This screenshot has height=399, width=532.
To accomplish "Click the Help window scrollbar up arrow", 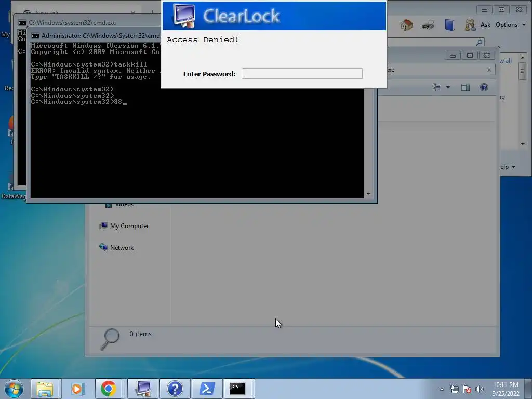I will (523, 58).
